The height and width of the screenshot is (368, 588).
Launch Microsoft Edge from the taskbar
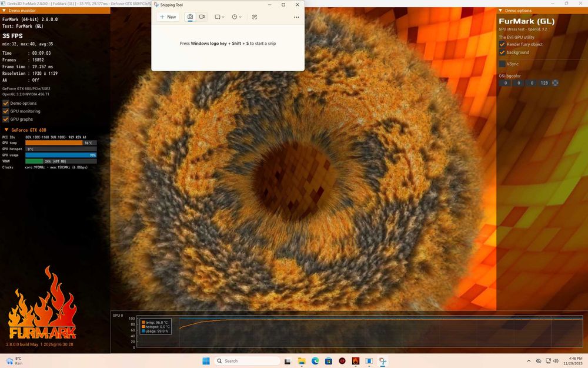[x=315, y=362]
